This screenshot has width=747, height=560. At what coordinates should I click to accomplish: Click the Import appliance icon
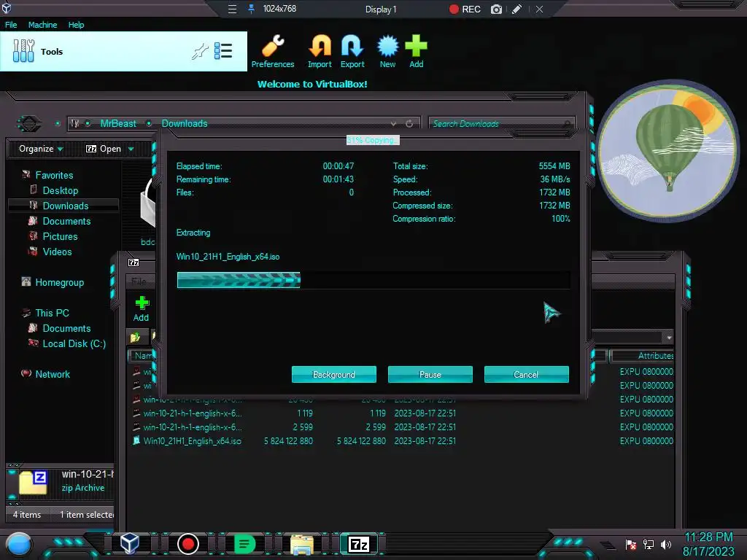(320, 52)
